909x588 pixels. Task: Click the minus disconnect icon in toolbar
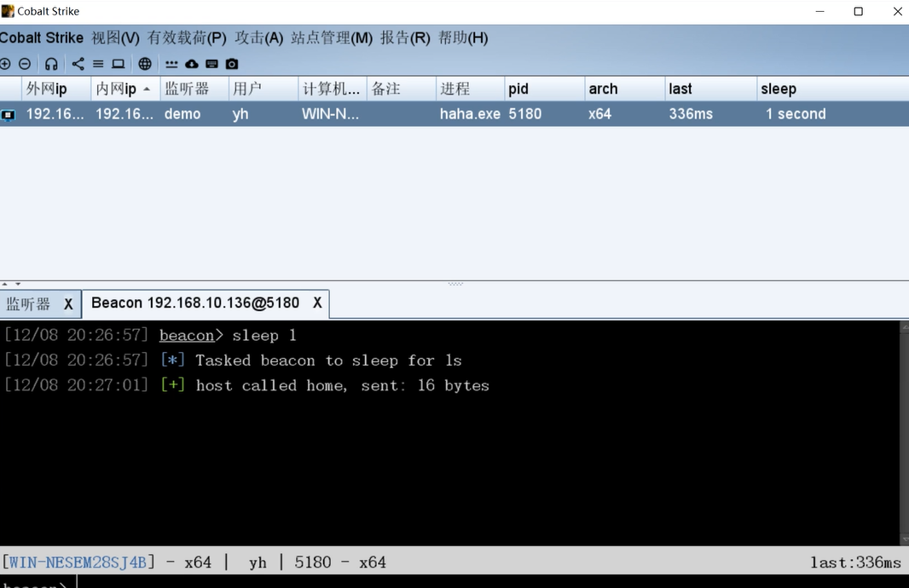pyautogui.click(x=25, y=64)
